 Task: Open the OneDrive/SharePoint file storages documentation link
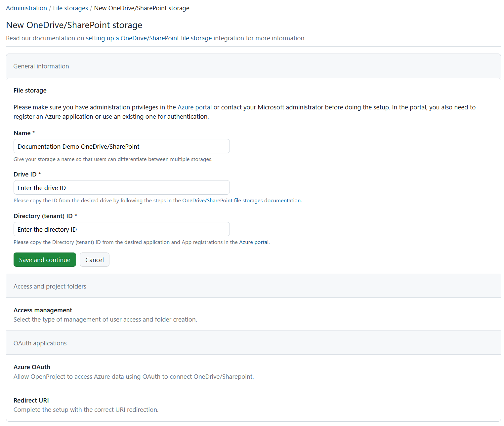(241, 201)
